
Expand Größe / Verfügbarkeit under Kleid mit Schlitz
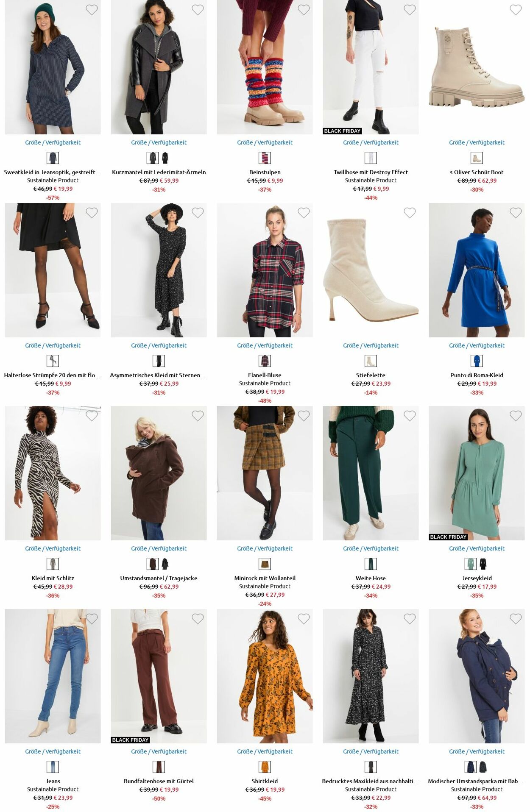[x=53, y=548]
